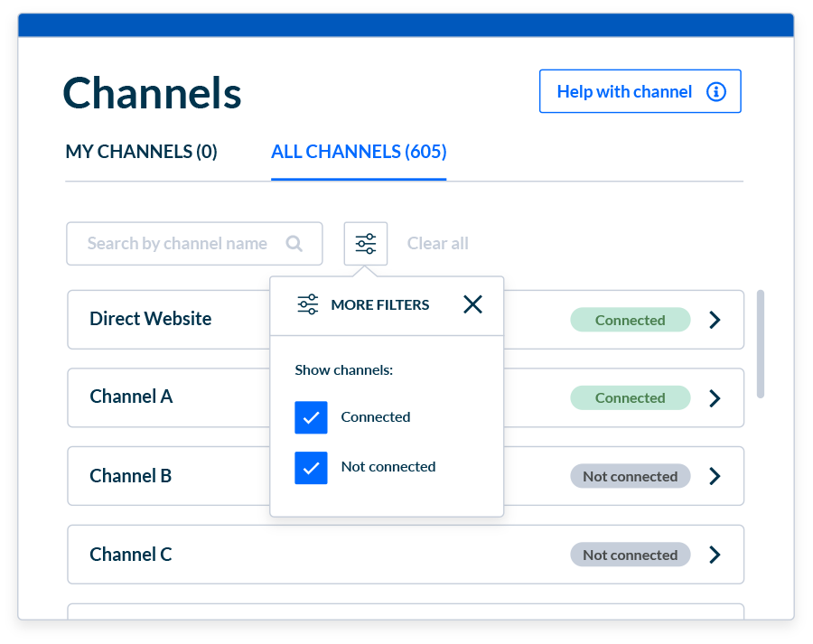Open Direct Website details via its chevron
The height and width of the screenshot is (644, 813).
(715, 319)
